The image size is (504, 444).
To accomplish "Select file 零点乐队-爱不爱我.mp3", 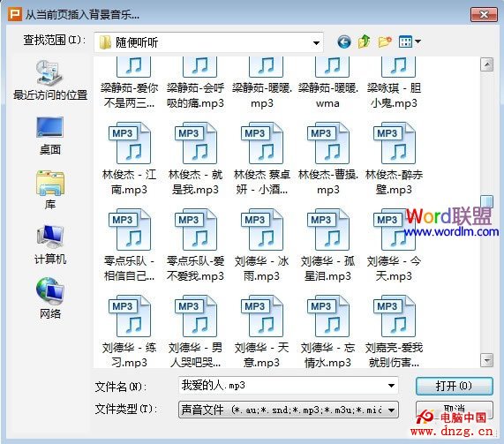I will (x=195, y=245).
